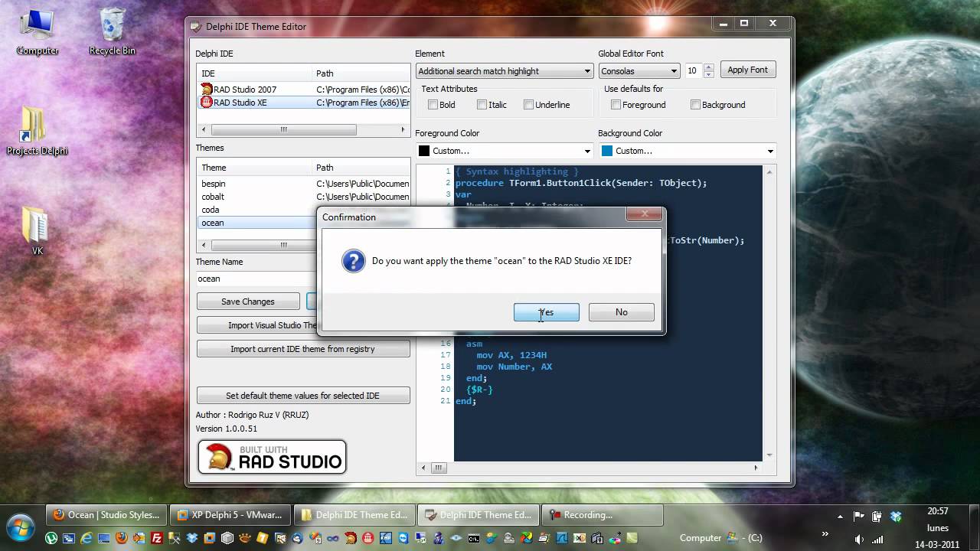Confirm applying the ocean theme with Yes
Viewport: 980px width, 551px height.
click(x=546, y=312)
